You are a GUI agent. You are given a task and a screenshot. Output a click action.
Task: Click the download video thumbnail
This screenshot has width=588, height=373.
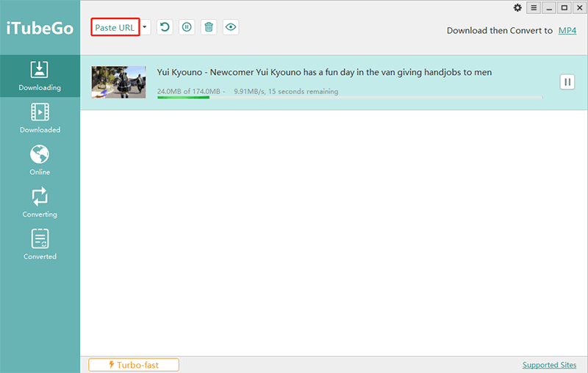pyautogui.click(x=118, y=82)
